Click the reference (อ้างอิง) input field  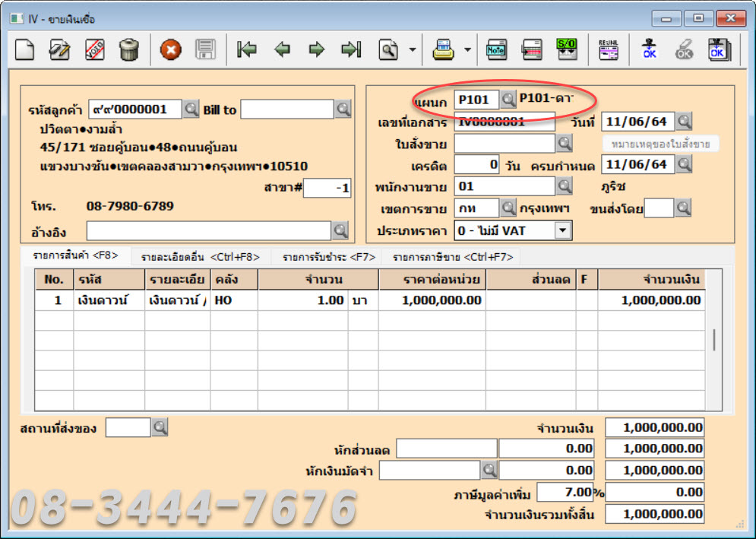click(209, 230)
